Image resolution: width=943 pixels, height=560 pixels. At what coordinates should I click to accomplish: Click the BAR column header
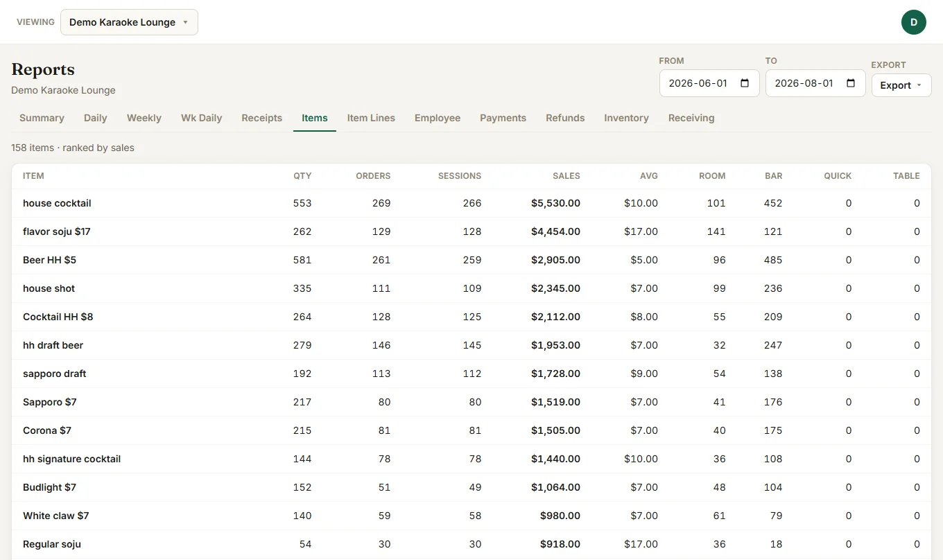[774, 176]
